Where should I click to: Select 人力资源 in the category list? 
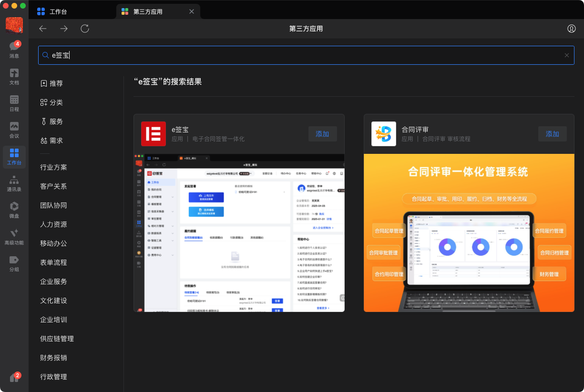53,224
